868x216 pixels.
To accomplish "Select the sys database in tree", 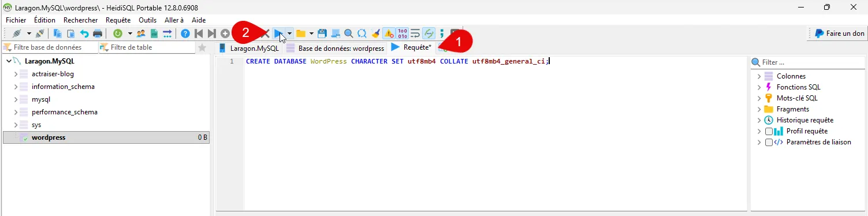I will coord(36,125).
